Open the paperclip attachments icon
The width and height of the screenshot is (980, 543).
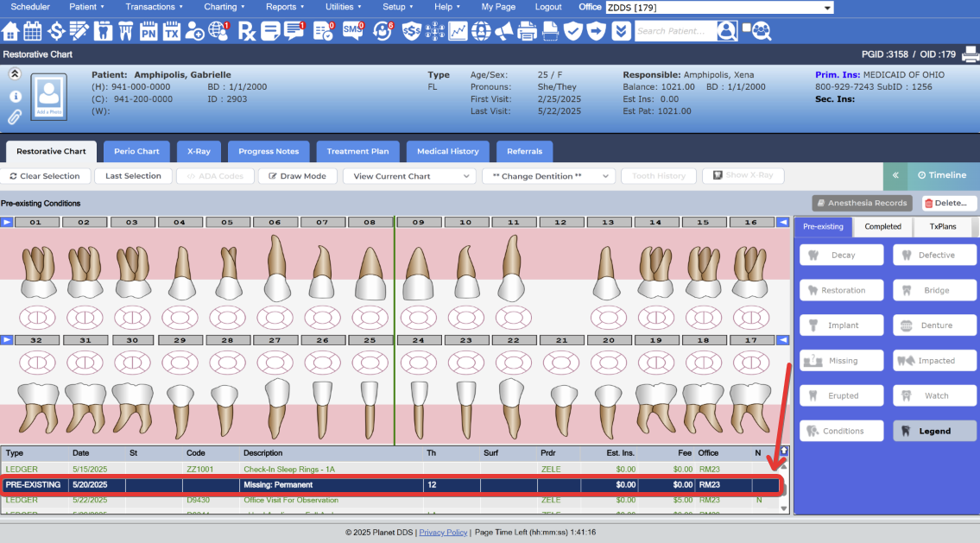pyautogui.click(x=15, y=117)
